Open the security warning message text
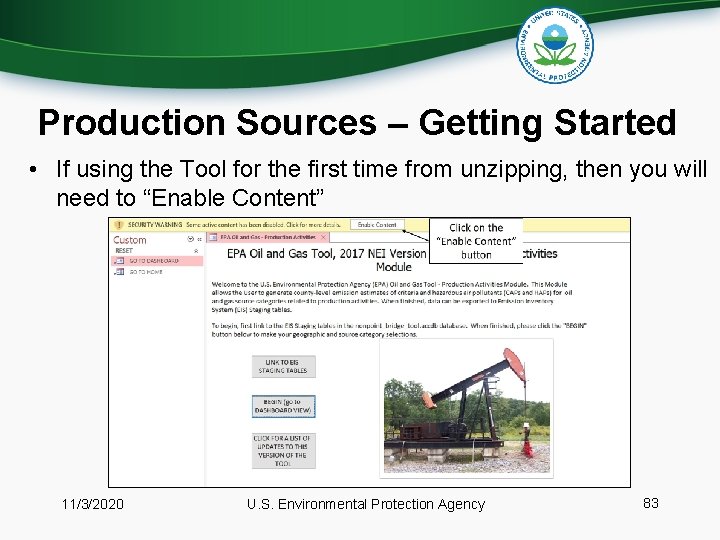The width and height of the screenshot is (720, 540). coord(234,225)
